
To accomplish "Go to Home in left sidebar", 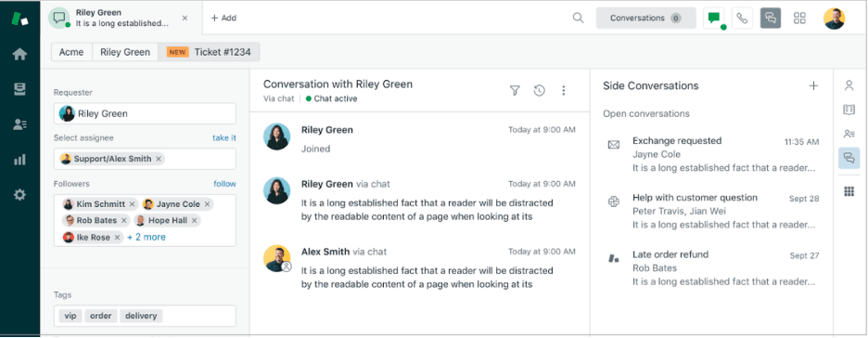I will click(19, 54).
